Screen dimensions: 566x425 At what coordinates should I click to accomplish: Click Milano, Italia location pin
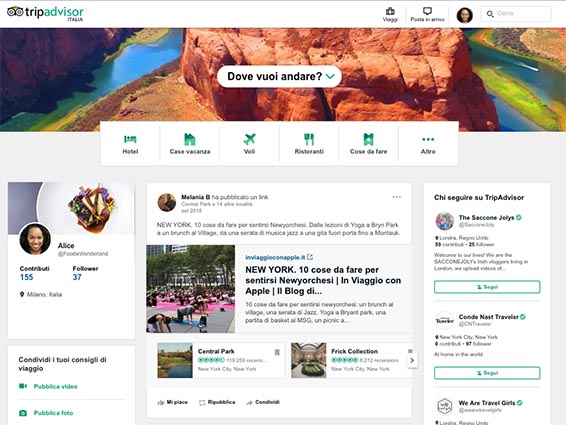[x=22, y=295]
